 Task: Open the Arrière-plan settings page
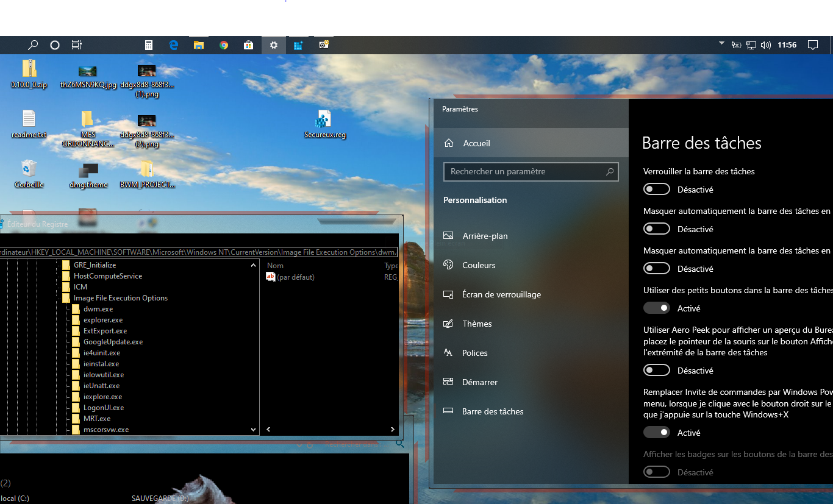[x=531, y=236]
